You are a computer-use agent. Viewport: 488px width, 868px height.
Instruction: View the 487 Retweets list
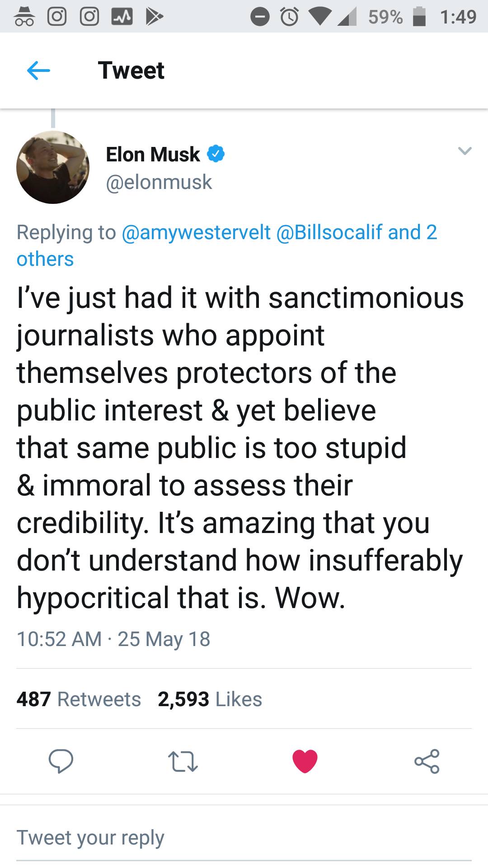click(x=79, y=699)
